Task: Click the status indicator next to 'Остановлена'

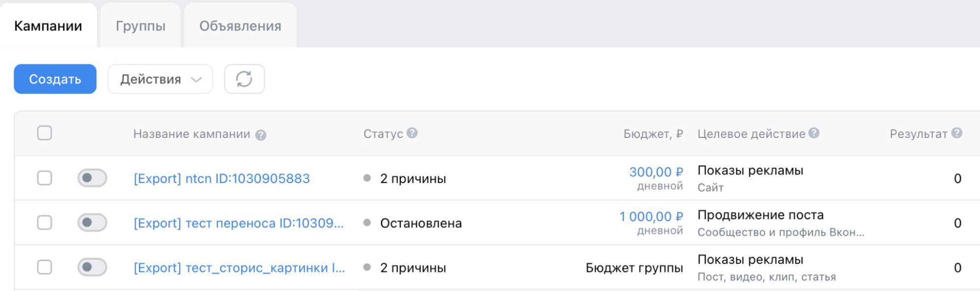Action: click(x=367, y=223)
